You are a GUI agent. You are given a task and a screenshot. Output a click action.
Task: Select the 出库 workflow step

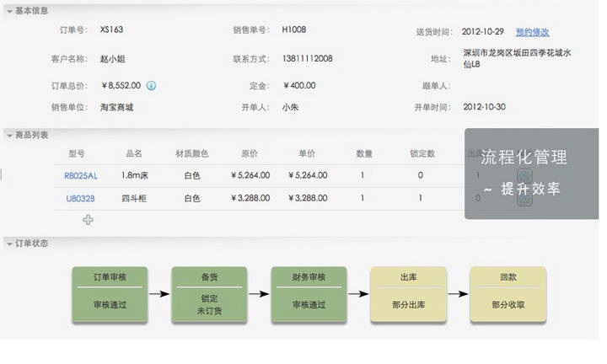[408, 291]
